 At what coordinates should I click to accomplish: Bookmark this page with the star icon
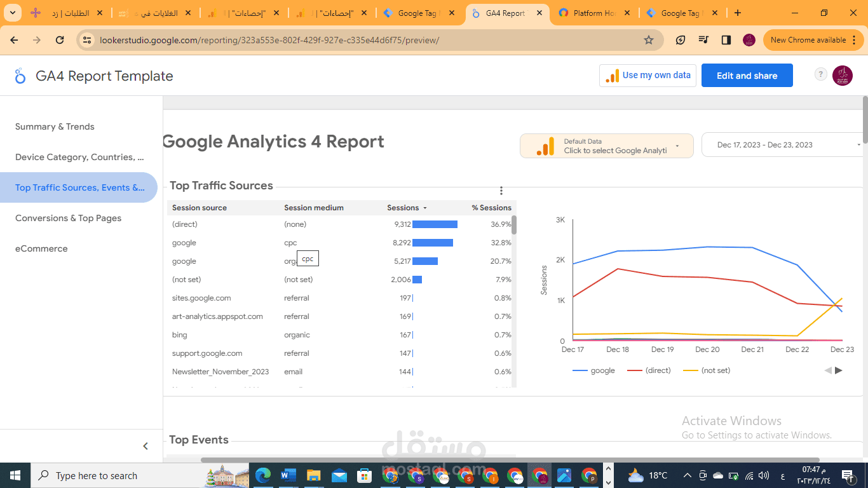[649, 40]
